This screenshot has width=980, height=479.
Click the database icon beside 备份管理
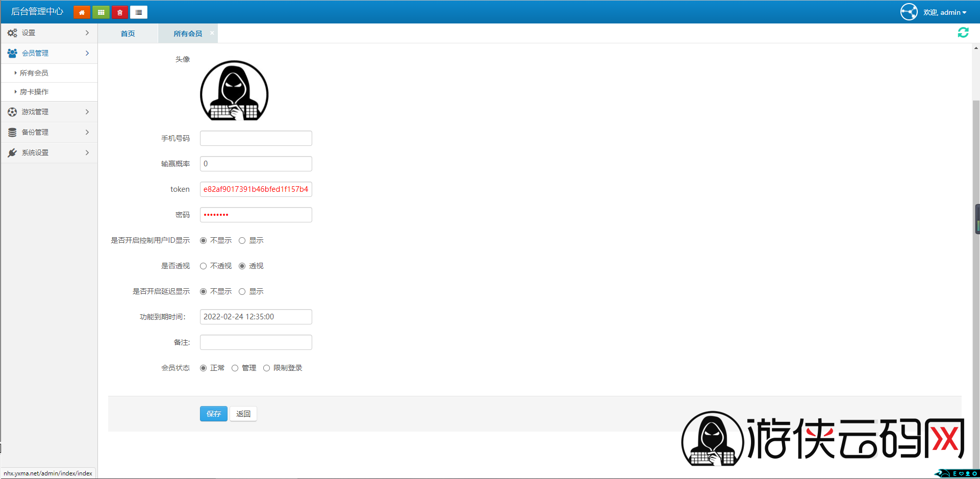coord(12,132)
